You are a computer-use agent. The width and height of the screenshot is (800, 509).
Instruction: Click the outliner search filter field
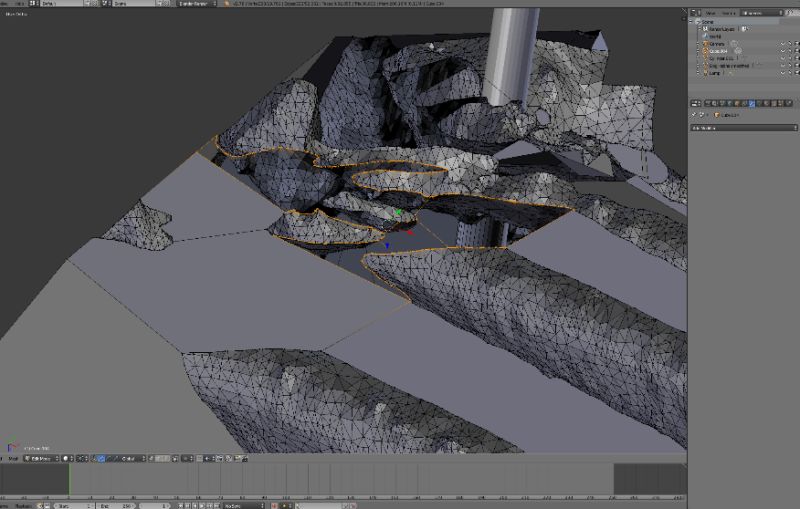pos(793,13)
